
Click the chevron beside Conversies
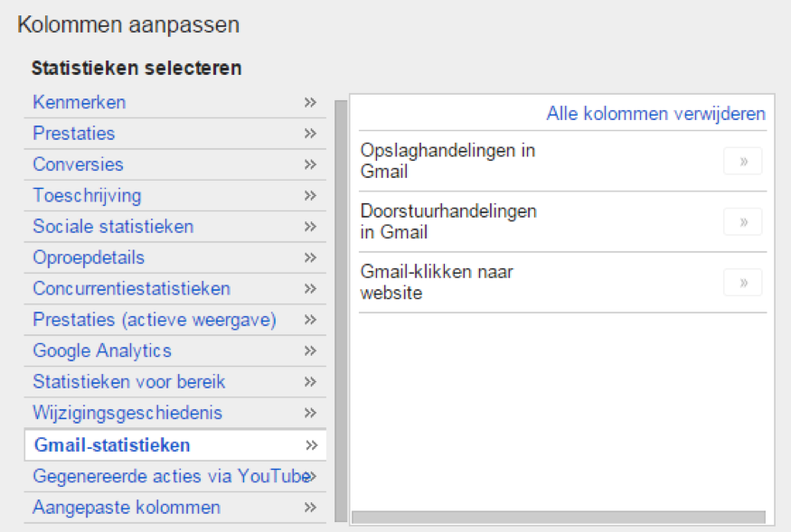click(310, 164)
